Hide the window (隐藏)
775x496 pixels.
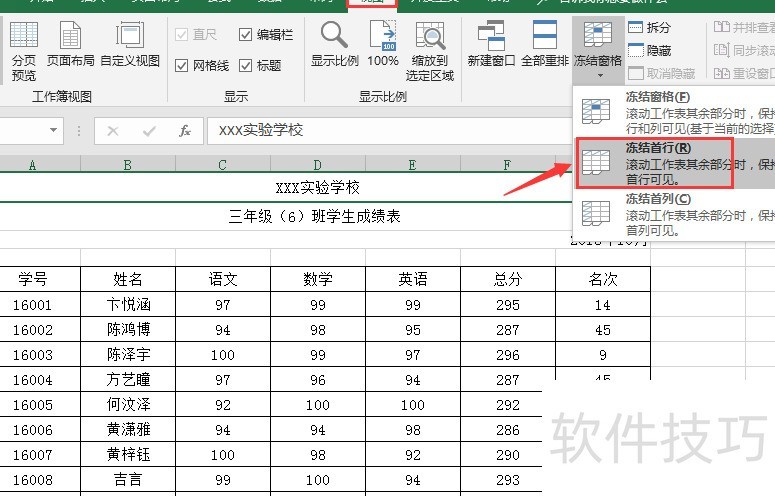[649, 50]
